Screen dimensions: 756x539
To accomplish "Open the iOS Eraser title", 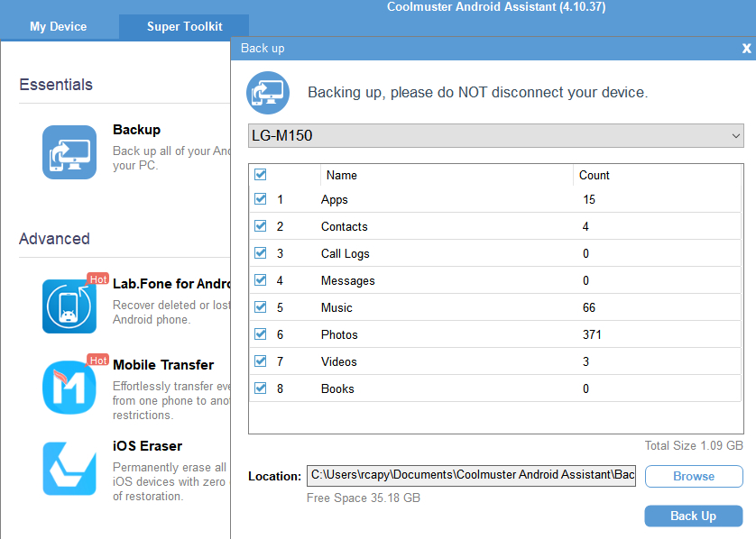I will (x=147, y=446).
